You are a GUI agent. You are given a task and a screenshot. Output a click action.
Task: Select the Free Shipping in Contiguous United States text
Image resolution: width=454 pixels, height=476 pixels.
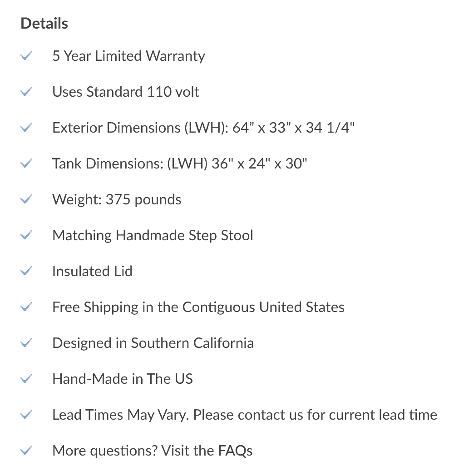(x=198, y=307)
